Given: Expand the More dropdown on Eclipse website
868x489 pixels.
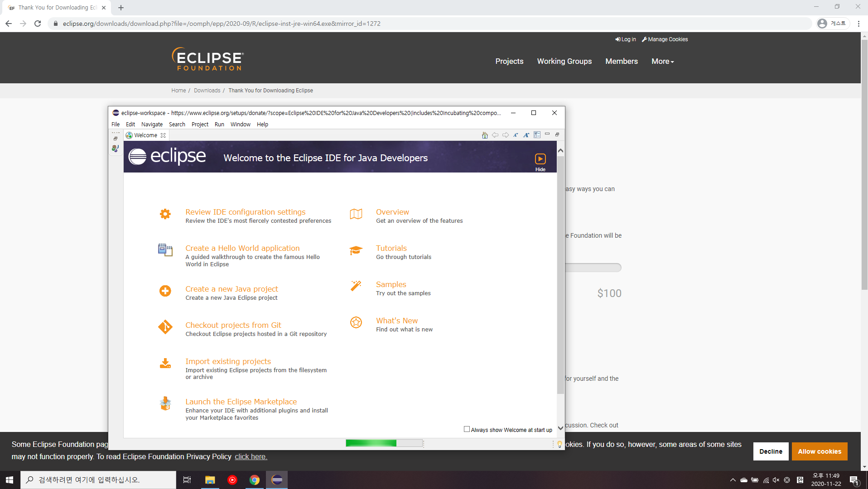Looking at the screenshot, I should (x=662, y=62).
